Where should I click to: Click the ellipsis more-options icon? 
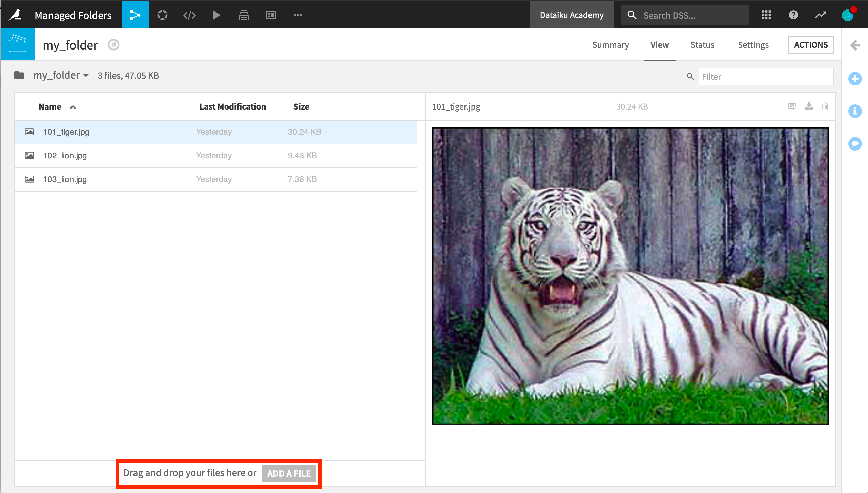point(298,15)
